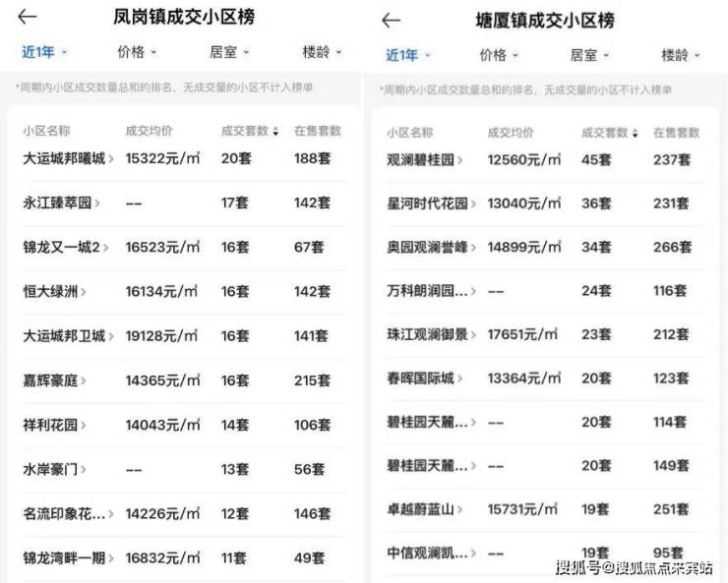Sort 凤岗镇 list by 成交套数 arrows
Screen dimensions: 728x583
point(275,132)
